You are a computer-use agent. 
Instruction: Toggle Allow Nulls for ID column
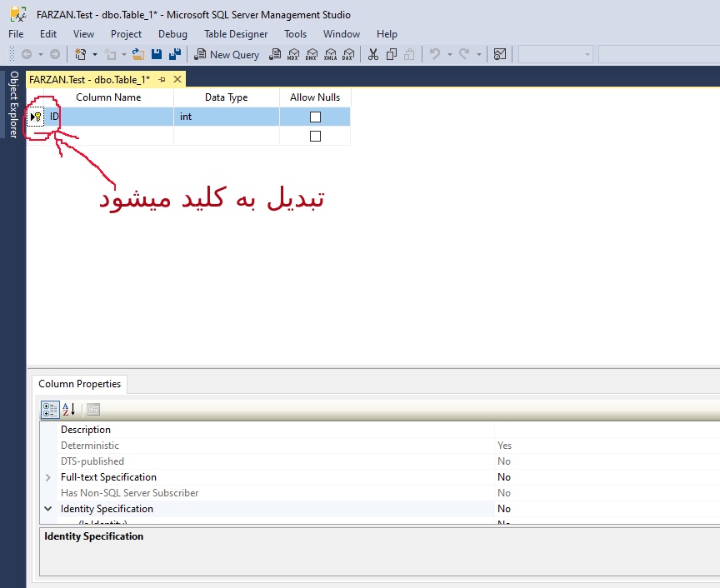pos(315,117)
